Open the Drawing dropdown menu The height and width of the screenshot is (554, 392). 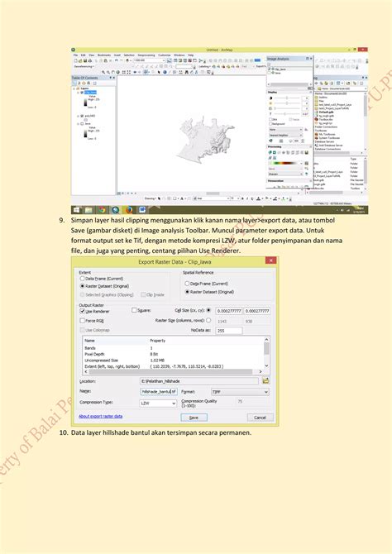pos(151,198)
